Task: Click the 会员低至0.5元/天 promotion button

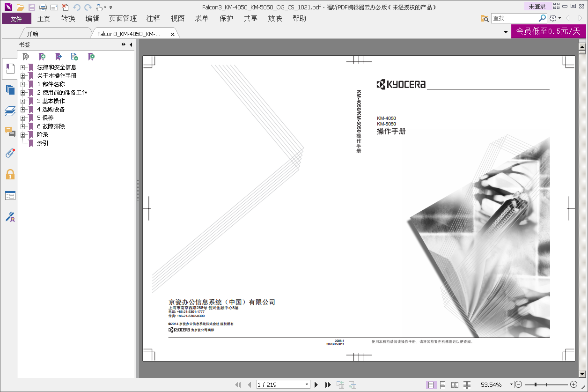Action: point(548,31)
